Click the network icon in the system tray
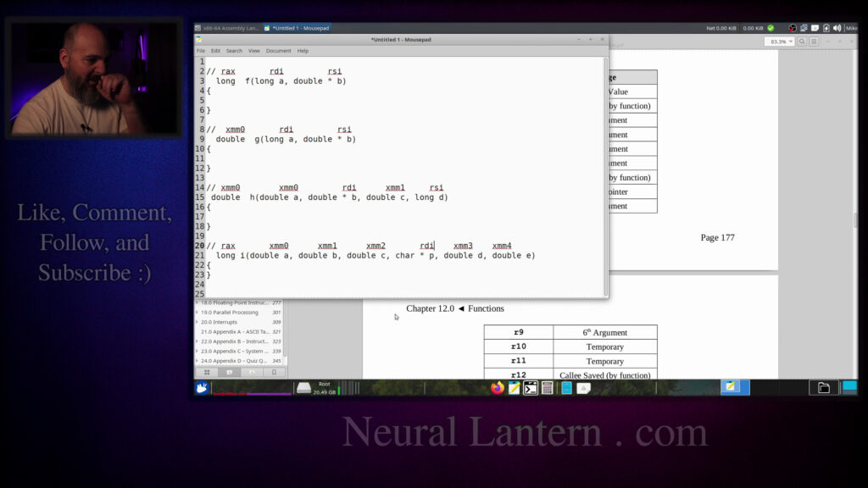868x488 pixels. click(803, 27)
